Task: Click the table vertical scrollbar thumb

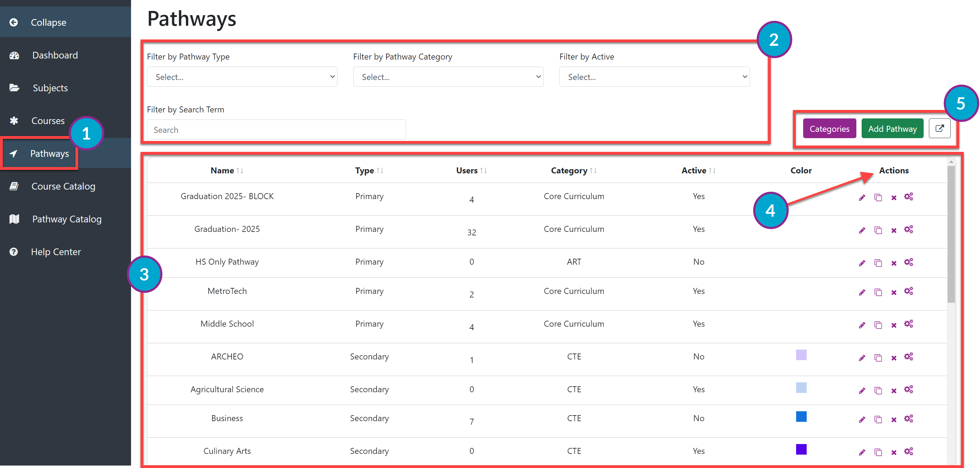Action: (951, 234)
